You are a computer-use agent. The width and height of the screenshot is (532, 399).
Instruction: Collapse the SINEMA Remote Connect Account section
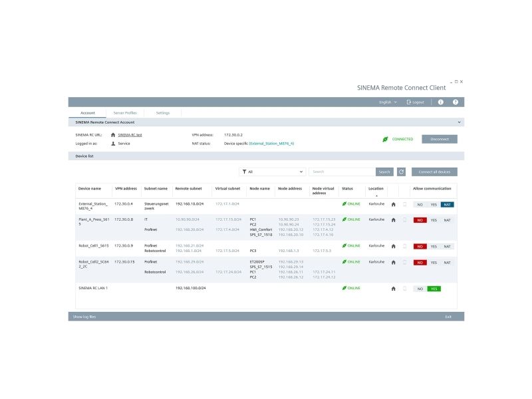click(x=459, y=122)
